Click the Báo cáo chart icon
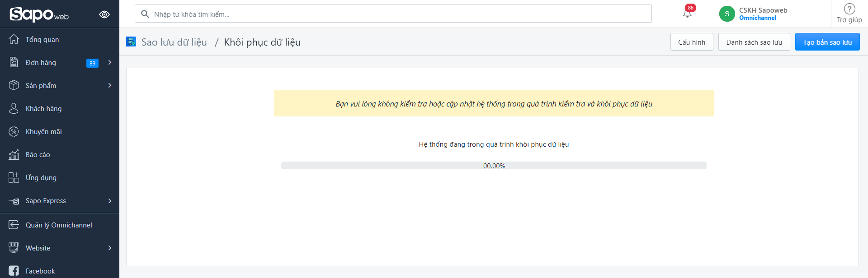The width and height of the screenshot is (868, 278). point(14,155)
